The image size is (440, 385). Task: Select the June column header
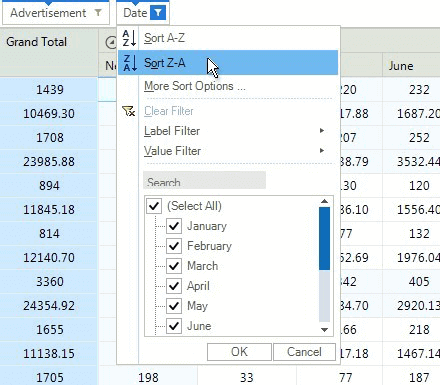tap(411, 66)
